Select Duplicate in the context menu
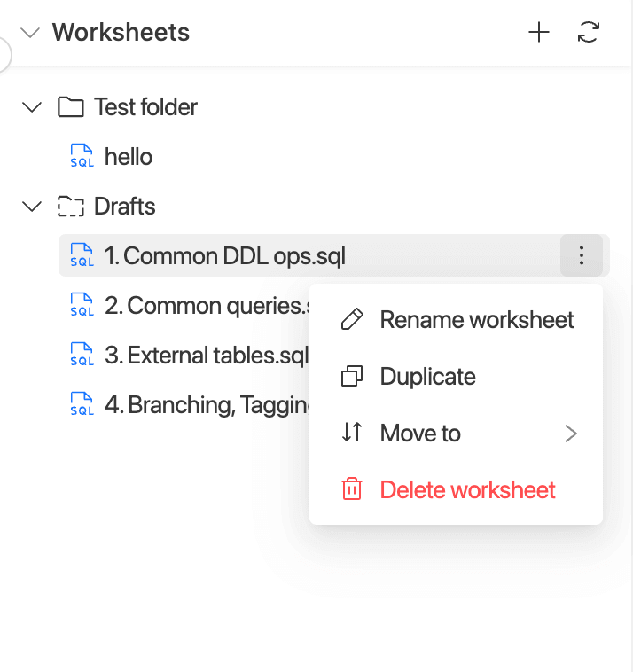This screenshot has width=633, height=672. coord(456,376)
